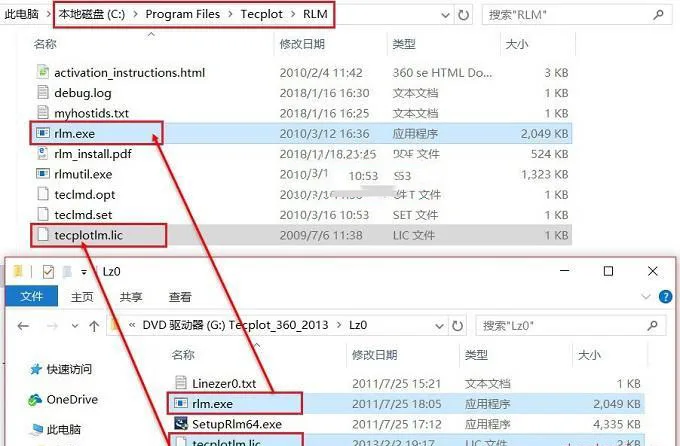Expand chevron before Lz0 in address path
The image size is (680, 446).
[339, 325]
